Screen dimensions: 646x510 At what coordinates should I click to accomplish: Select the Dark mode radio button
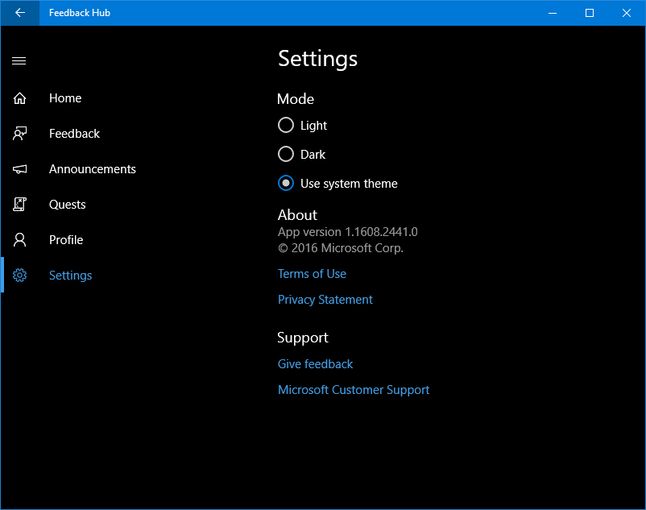(x=286, y=154)
